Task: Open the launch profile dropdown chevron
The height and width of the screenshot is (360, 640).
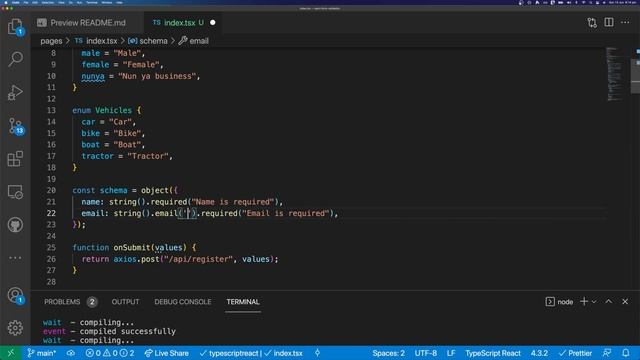Action: coord(594,302)
